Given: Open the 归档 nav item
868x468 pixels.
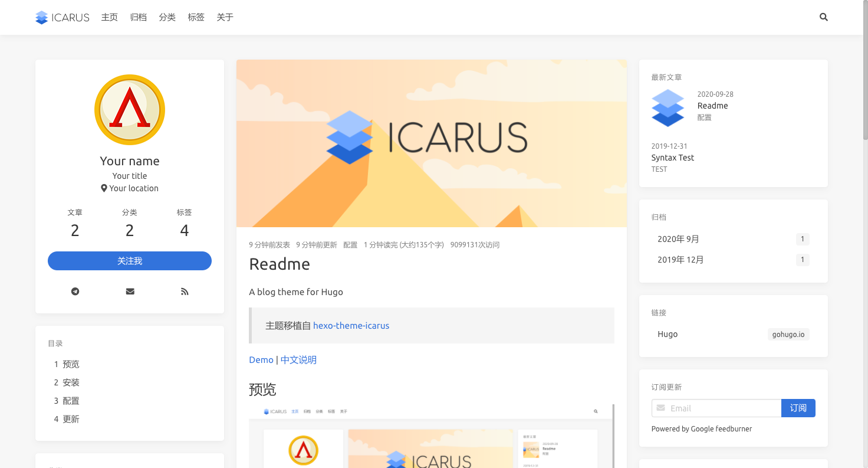Looking at the screenshot, I should click(139, 18).
